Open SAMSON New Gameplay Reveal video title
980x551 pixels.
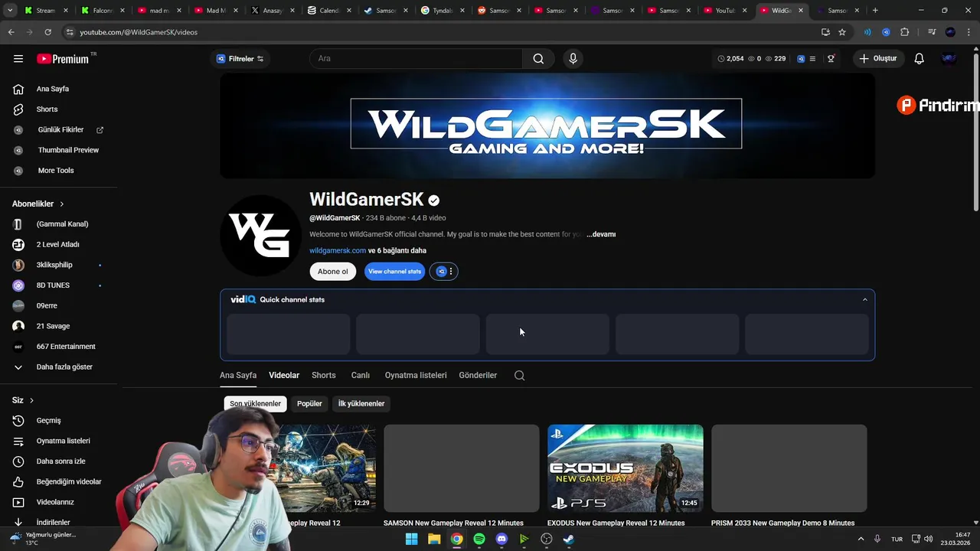(453, 523)
